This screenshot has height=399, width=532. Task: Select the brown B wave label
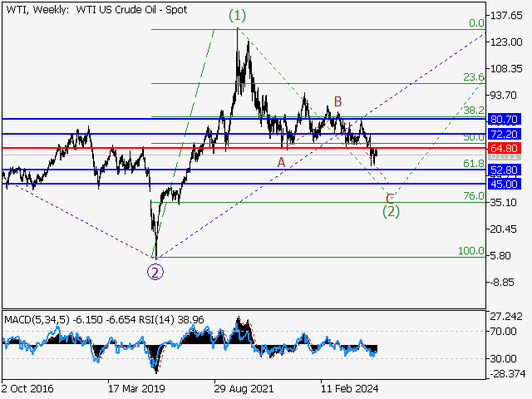[x=337, y=101]
